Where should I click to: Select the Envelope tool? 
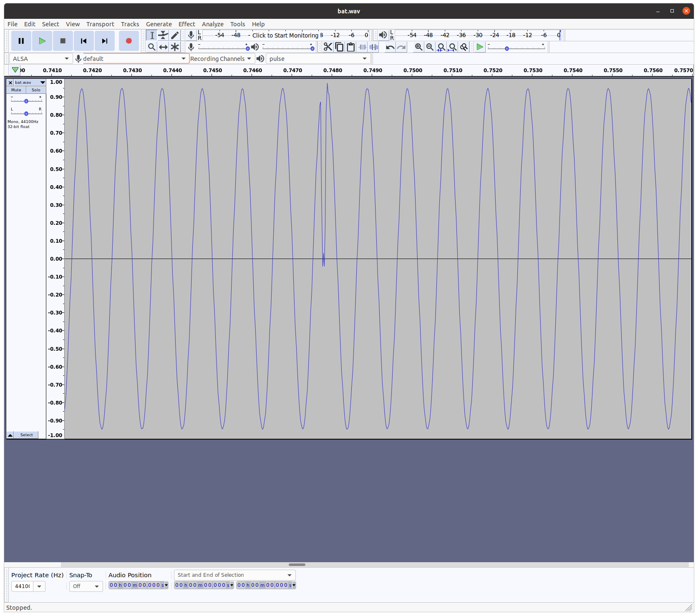click(163, 35)
